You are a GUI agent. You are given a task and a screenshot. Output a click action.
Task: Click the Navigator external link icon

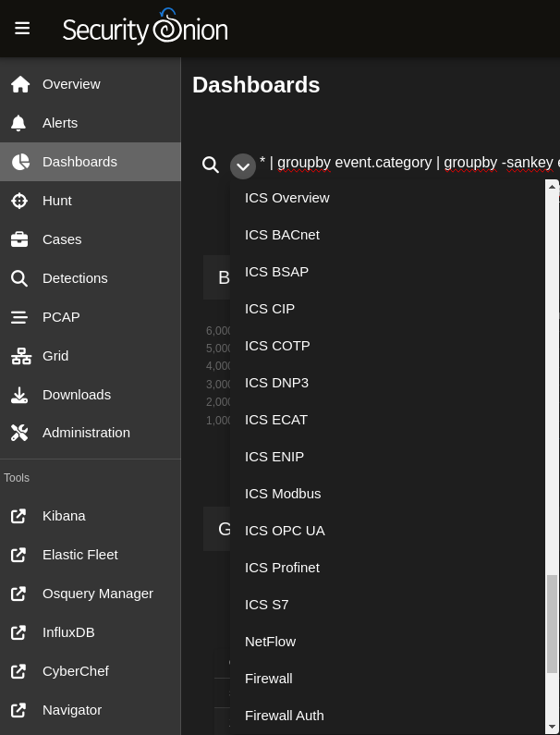pyautogui.click(x=18, y=710)
